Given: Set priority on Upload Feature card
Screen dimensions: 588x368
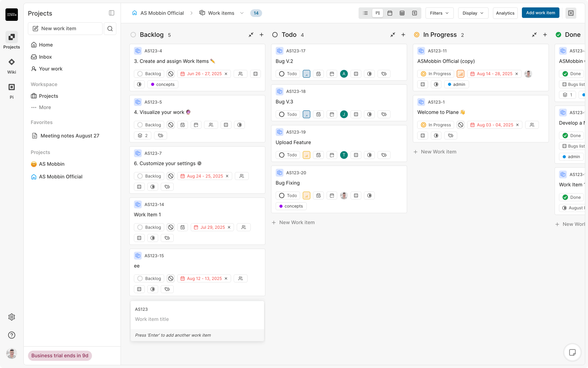Looking at the screenshot, I should tap(307, 155).
